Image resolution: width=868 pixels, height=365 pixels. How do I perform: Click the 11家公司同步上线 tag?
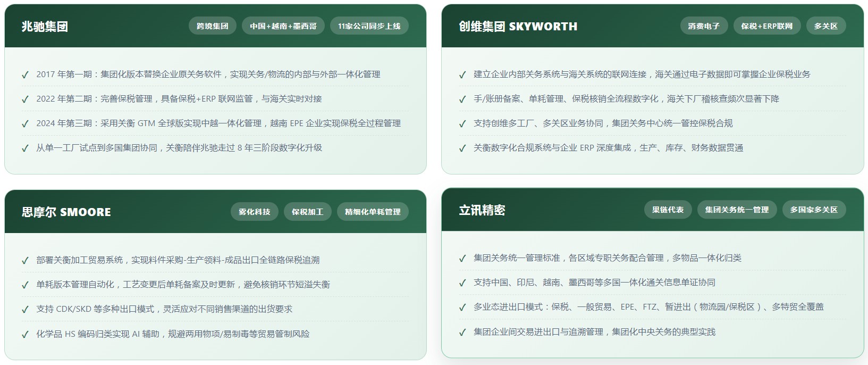[x=369, y=26]
